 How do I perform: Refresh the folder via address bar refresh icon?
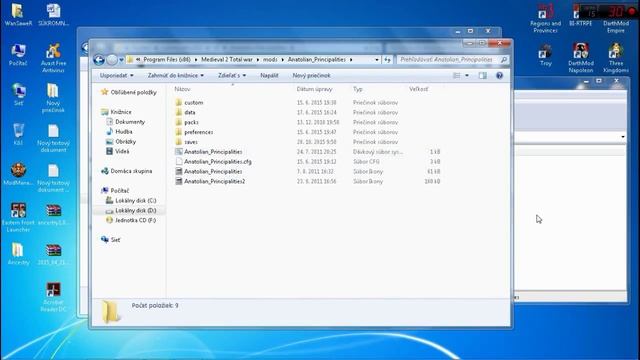click(387, 60)
